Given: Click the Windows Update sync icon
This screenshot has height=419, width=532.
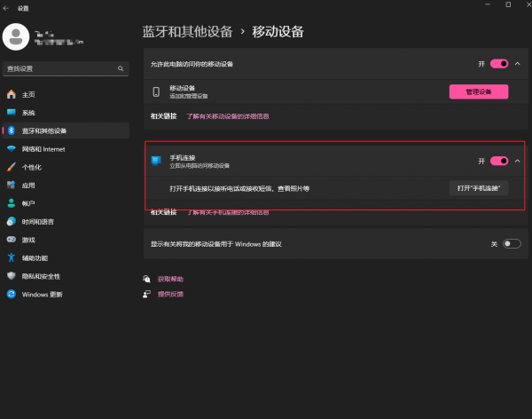Looking at the screenshot, I should pos(12,295).
